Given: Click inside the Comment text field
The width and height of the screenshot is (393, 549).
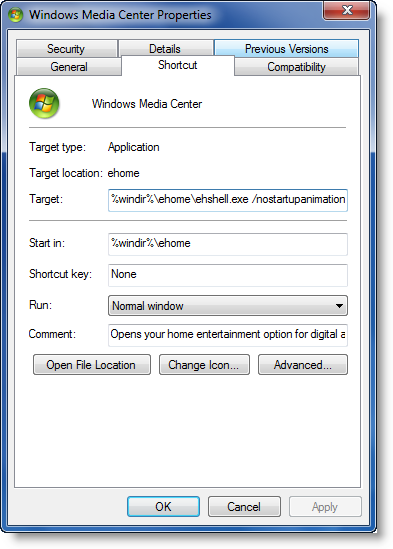Looking at the screenshot, I should [228, 335].
